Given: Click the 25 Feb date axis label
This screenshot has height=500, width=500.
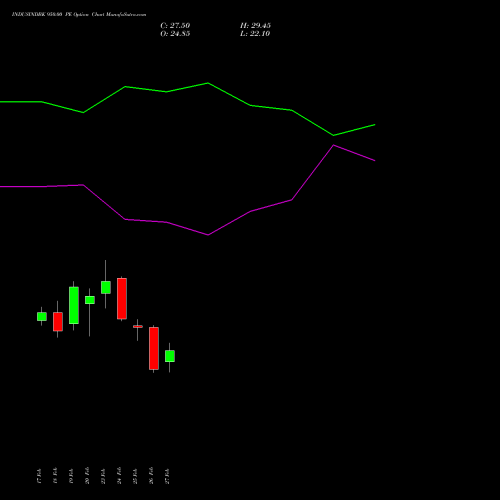Looking at the screenshot, I should pyautogui.click(x=135, y=476).
